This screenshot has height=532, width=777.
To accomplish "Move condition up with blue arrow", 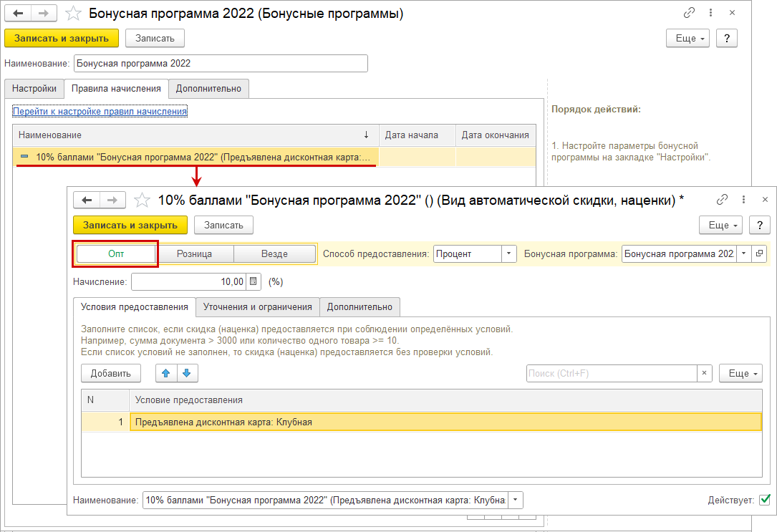I will pyautogui.click(x=166, y=373).
